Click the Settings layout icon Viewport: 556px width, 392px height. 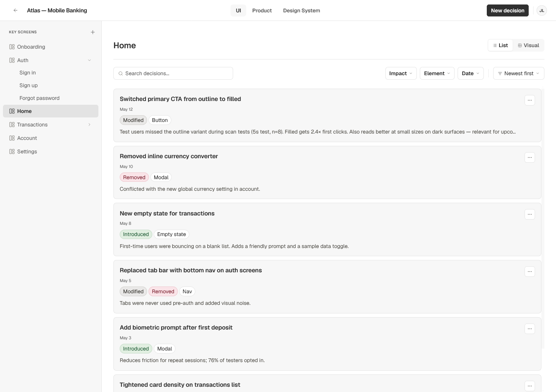click(x=12, y=151)
